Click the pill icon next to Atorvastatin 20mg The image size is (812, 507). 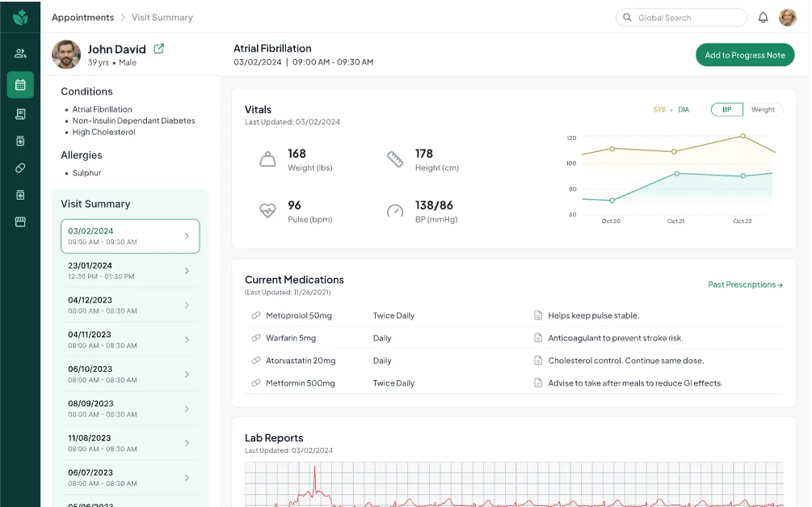[x=256, y=361]
